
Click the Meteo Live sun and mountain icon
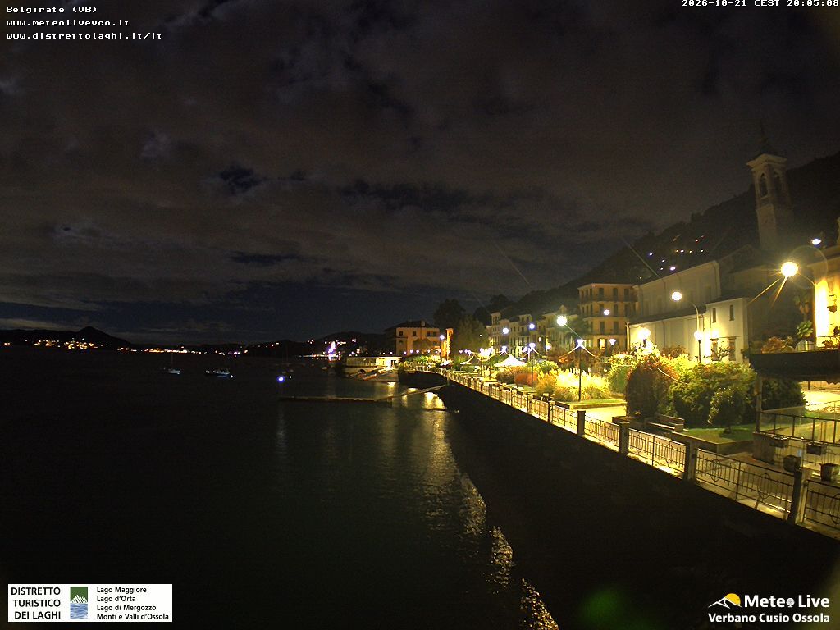click(x=725, y=601)
